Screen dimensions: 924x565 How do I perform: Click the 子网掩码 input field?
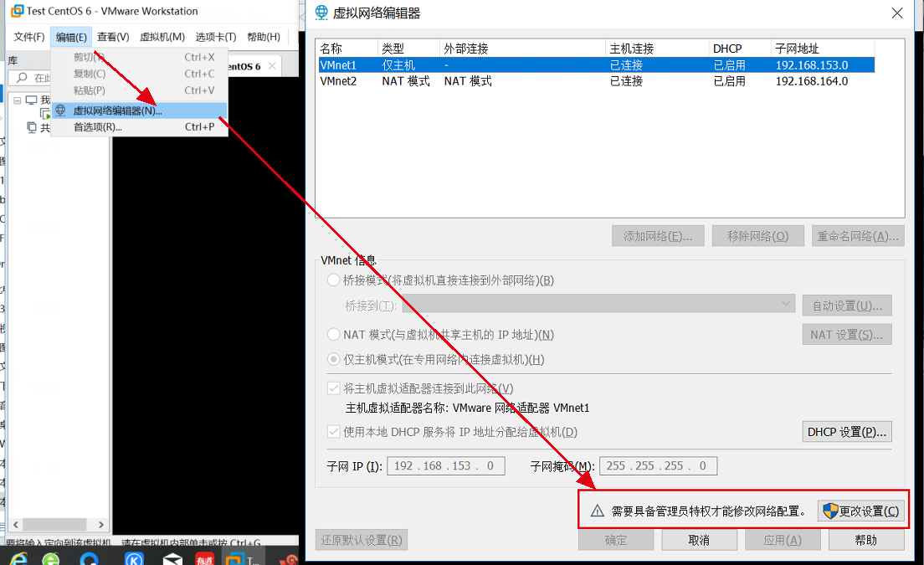[658, 466]
